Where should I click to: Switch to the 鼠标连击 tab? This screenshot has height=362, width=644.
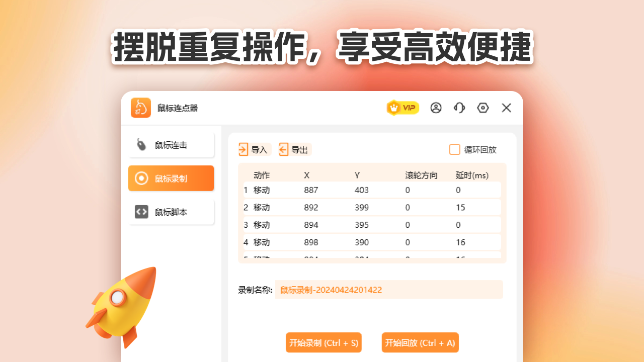click(x=171, y=144)
